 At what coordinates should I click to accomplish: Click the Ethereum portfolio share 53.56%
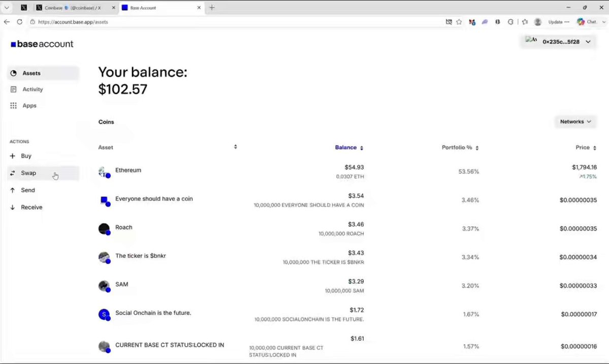click(x=469, y=172)
